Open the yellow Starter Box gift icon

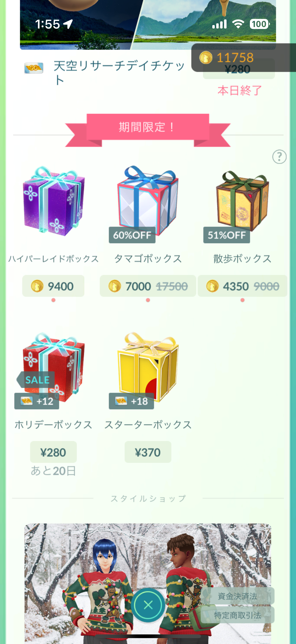[148, 366]
